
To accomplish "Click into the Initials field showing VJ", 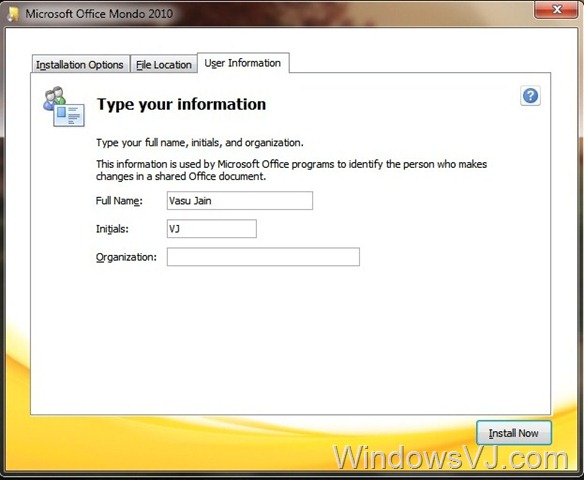I will click(x=212, y=229).
